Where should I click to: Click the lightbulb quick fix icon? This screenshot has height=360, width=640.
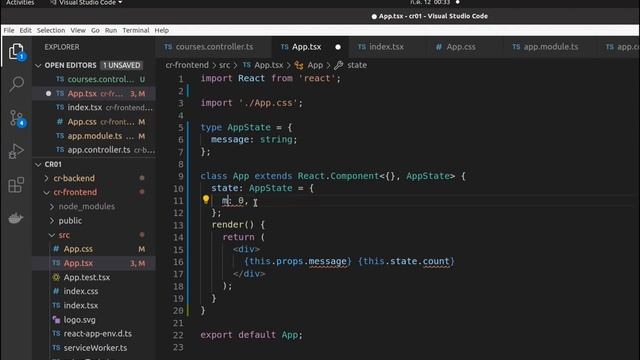tap(206, 200)
